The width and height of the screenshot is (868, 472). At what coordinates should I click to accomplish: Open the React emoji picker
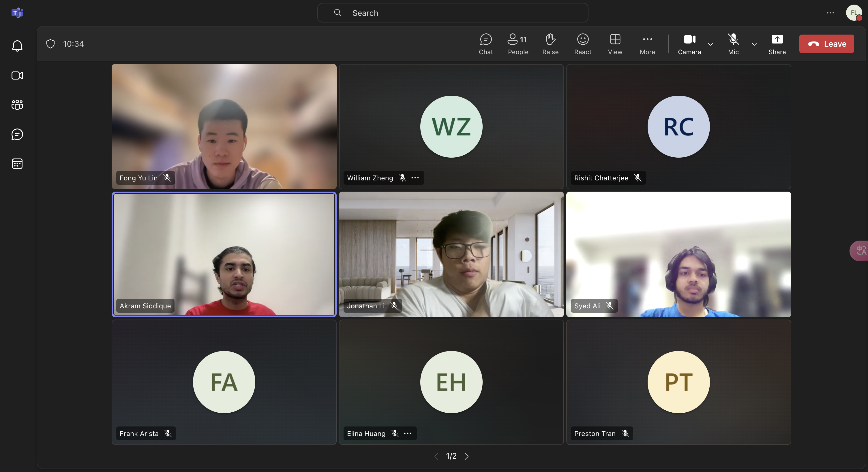coord(583,44)
